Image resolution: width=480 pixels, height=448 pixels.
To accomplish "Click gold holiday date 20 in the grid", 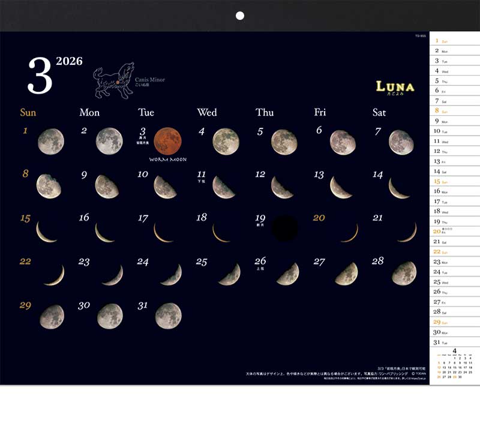I will click(x=319, y=218).
